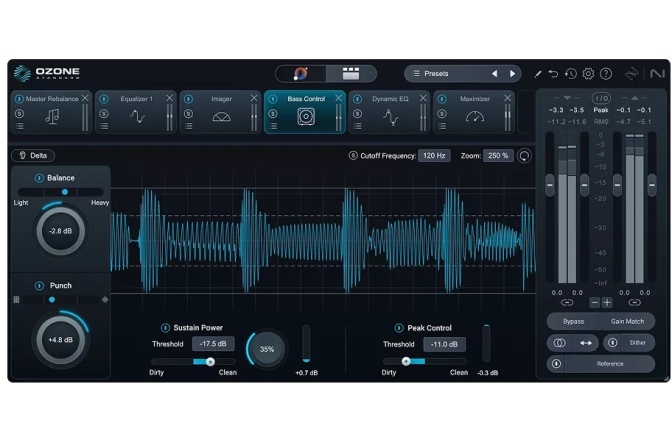Toggle the Balance section power button
672x440 pixels.
click(x=39, y=178)
